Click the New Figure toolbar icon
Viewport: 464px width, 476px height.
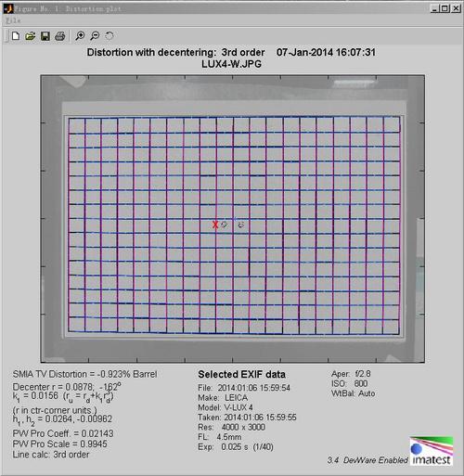pos(16,36)
